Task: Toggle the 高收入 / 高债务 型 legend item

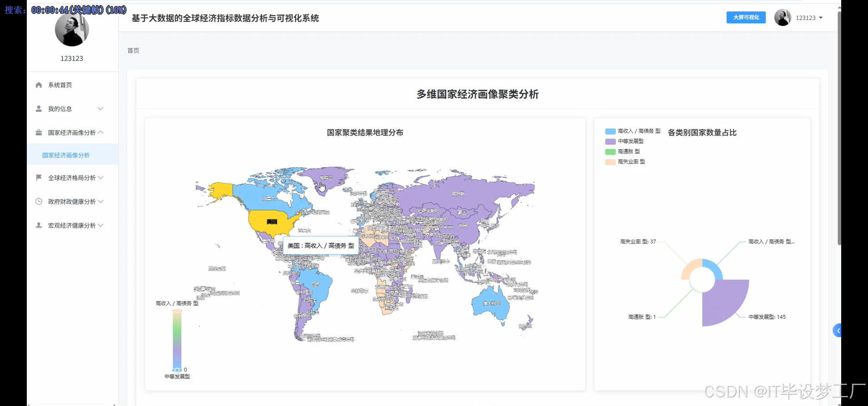Action: (633, 131)
